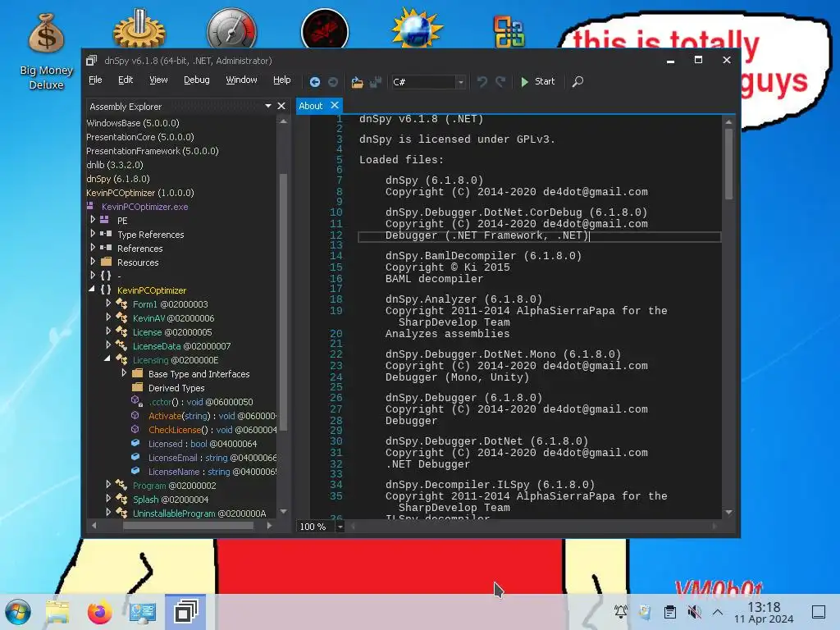Select WindowsBase (5.0.0.0) assembly

tap(133, 123)
